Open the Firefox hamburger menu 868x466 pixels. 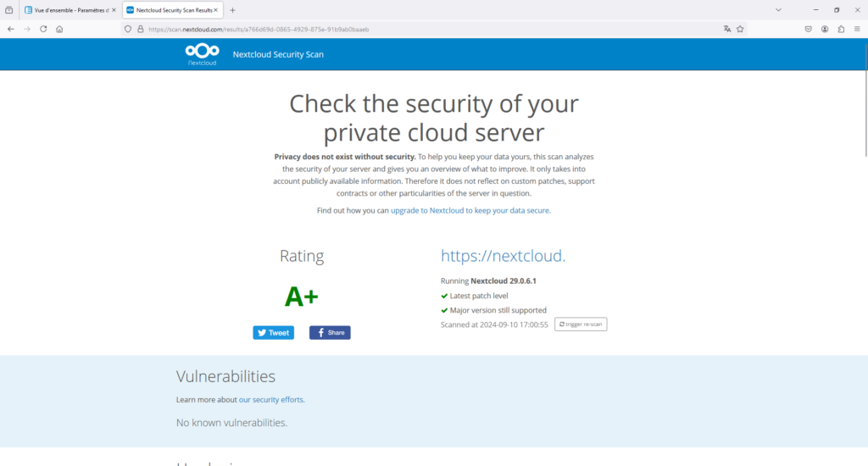click(857, 30)
